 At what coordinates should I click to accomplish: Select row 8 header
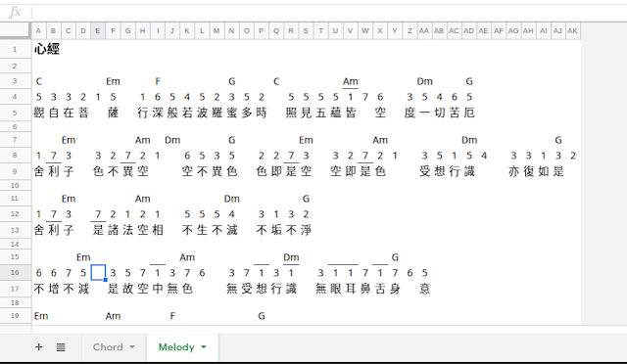coord(15,156)
